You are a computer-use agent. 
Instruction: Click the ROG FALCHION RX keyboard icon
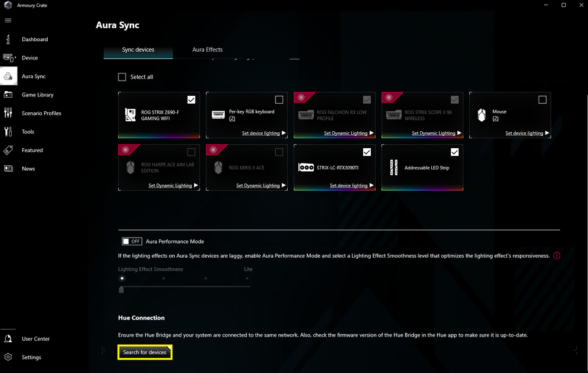(x=305, y=115)
